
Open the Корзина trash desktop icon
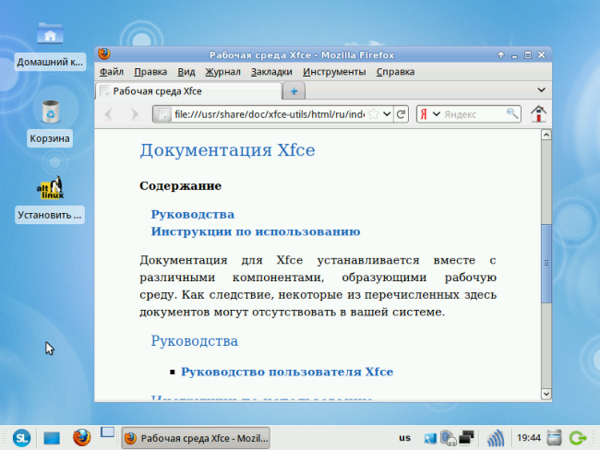coord(49,113)
